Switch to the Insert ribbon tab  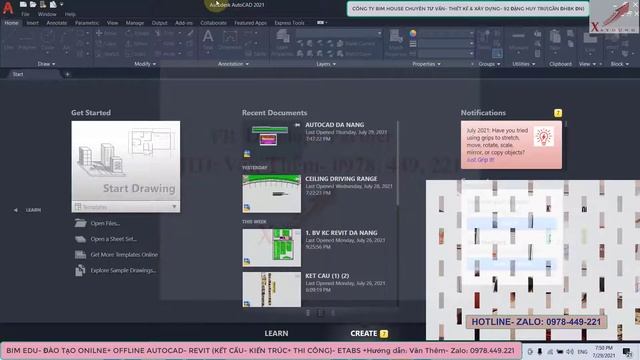(x=33, y=23)
